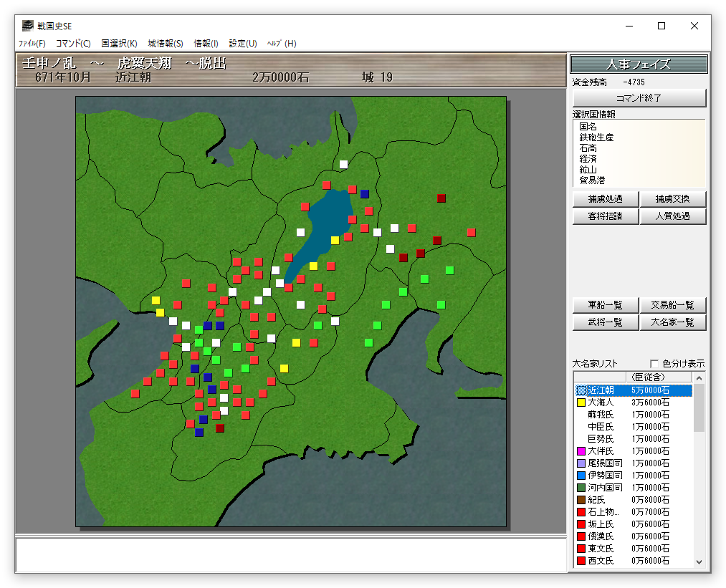Screen dimensions: 726x588
Task: Open the 武将一覧 list button
Action: point(605,322)
